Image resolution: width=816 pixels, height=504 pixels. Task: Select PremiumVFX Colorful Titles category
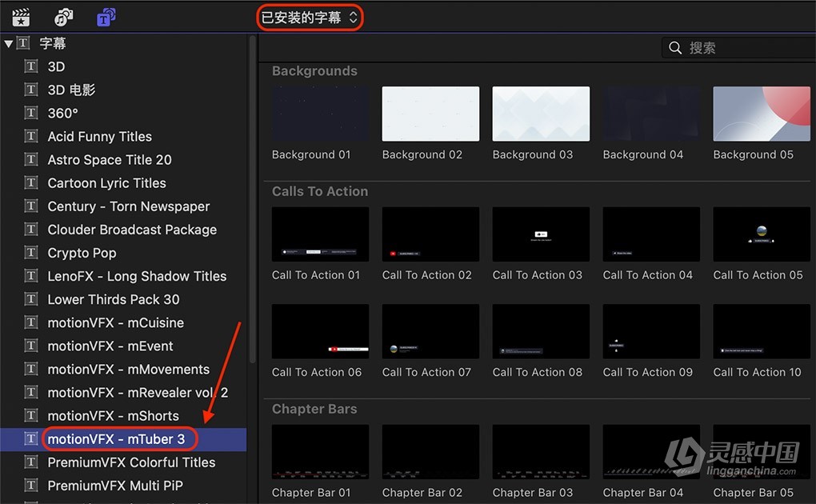pos(131,462)
